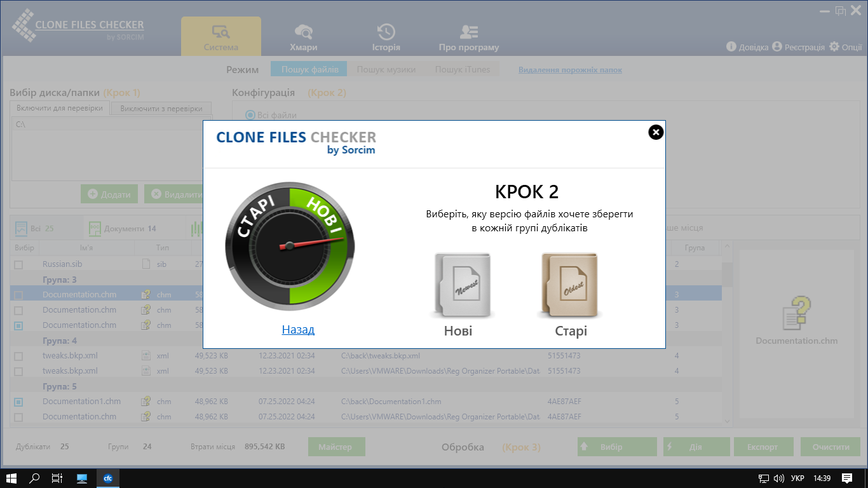Screen dimensions: 868x488
Task: Select Пошук музики mode
Action: pos(386,70)
